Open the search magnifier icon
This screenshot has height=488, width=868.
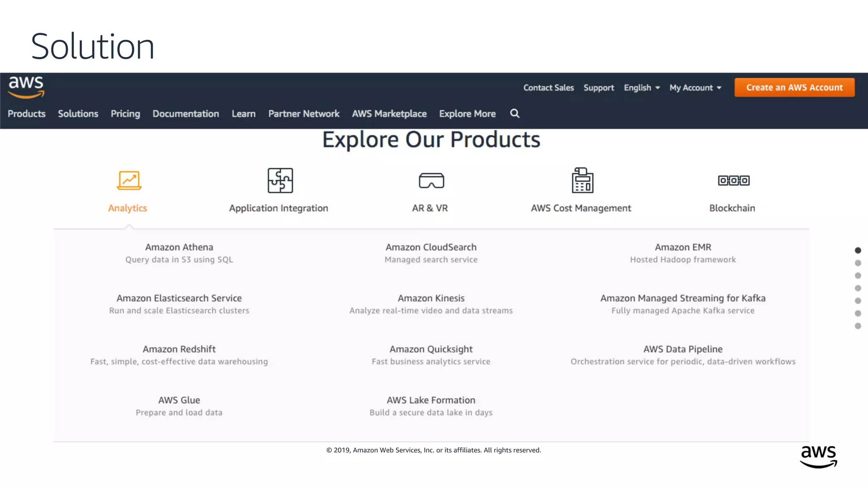pyautogui.click(x=515, y=113)
